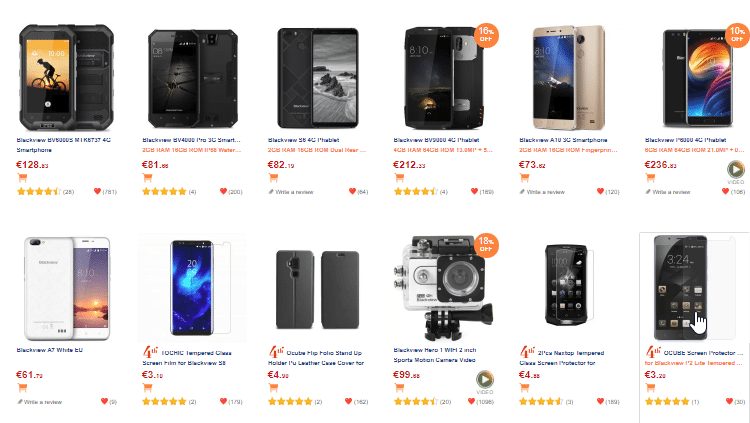Toggle the wishlist heart for Blackview BV4000 Pro
This screenshot has height=423, width=750.
tap(223, 191)
